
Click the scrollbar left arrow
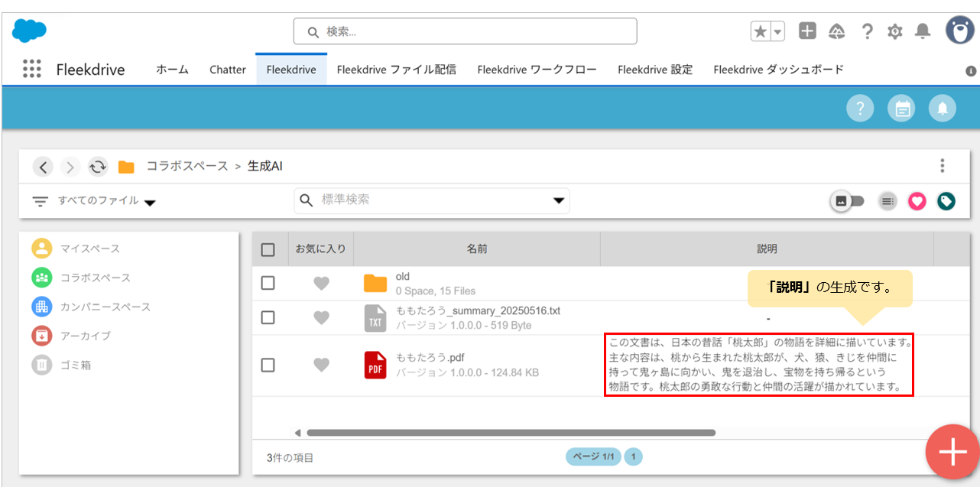click(x=298, y=433)
